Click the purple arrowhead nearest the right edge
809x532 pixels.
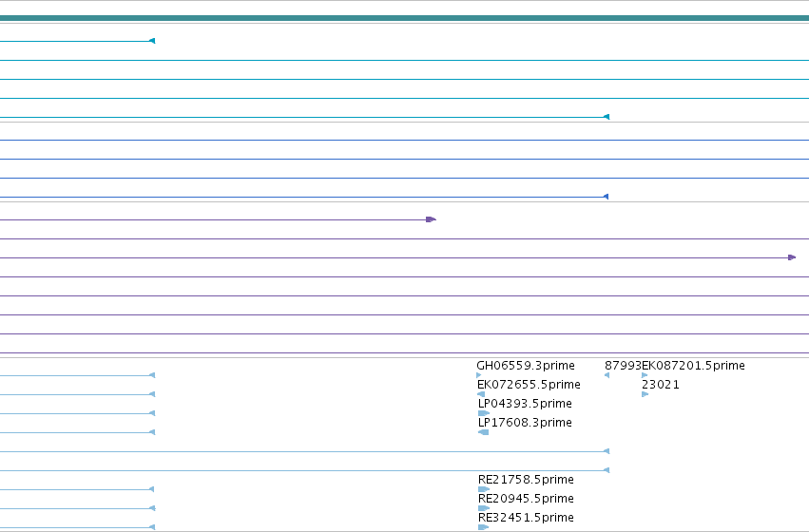point(792,257)
